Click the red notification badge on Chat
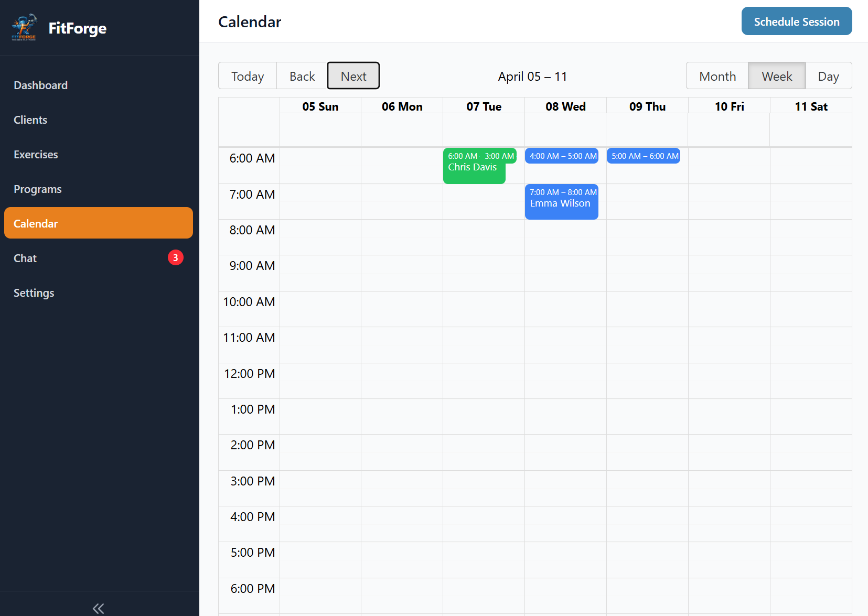This screenshot has height=616, width=868. pos(176,257)
